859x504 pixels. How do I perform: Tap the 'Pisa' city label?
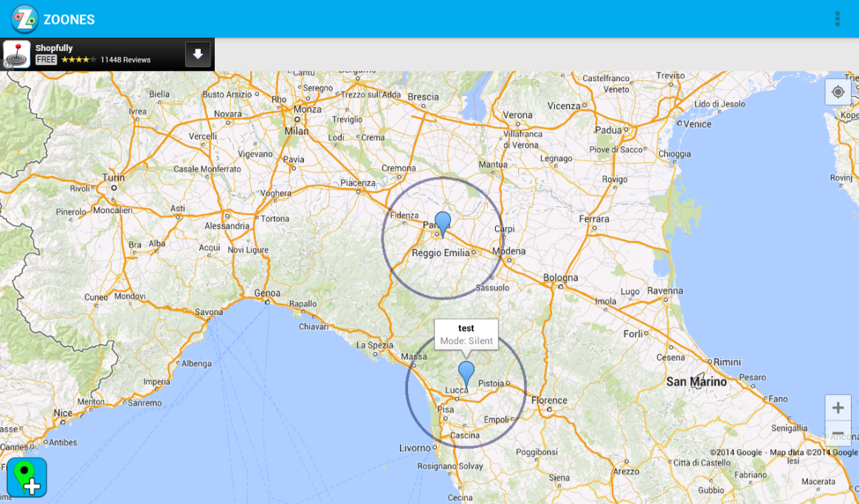[446, 410]
